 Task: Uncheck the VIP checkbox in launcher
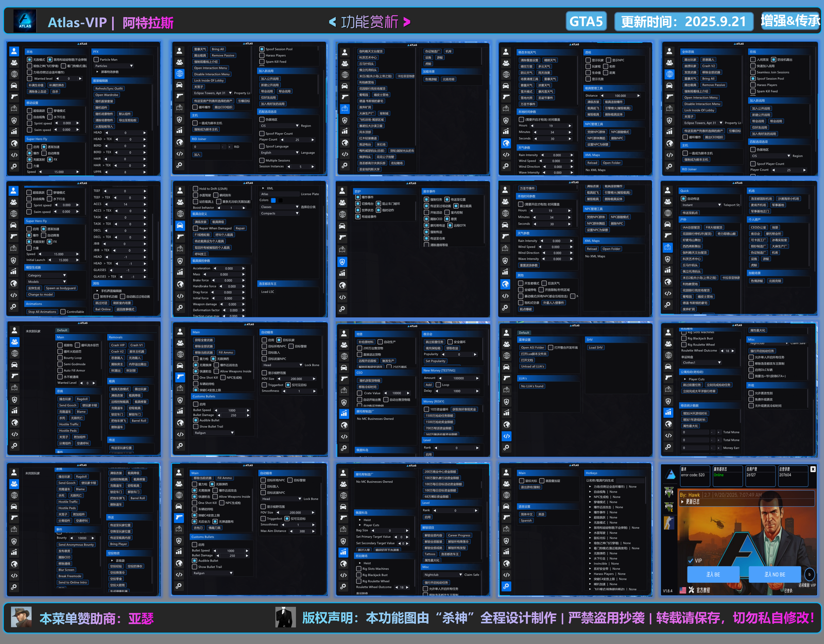click(691, 561)
